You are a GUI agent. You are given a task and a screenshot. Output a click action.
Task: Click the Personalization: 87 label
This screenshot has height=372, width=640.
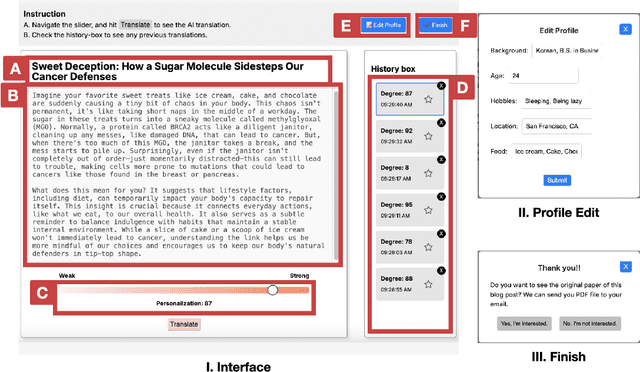[x=184, y=303]
